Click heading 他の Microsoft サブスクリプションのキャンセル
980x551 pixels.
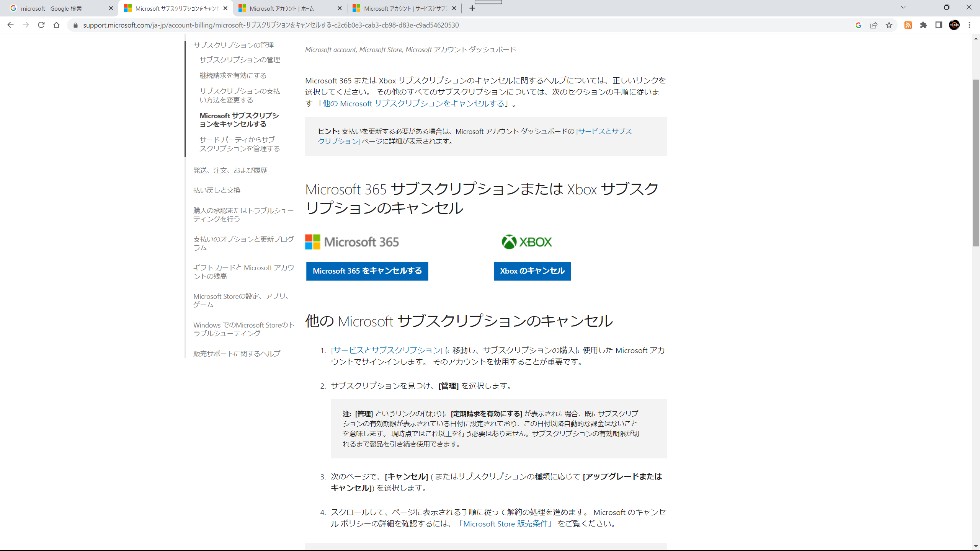(x=459, y=321)
